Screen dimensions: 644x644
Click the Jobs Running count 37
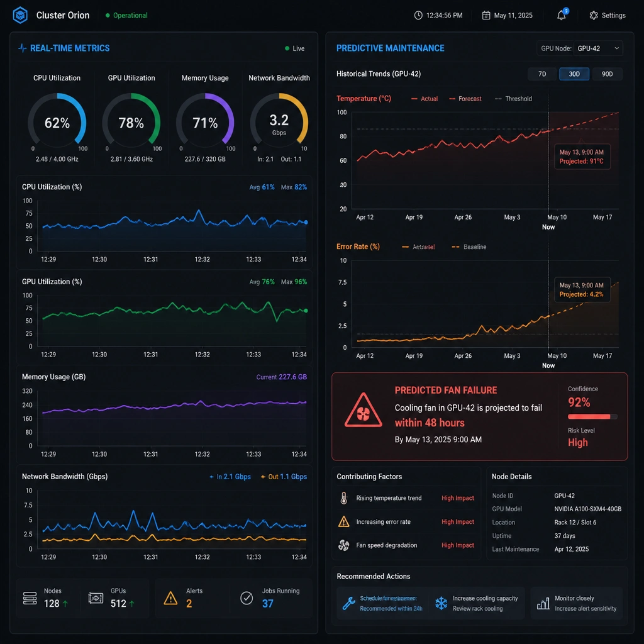(x=267, y=603)
